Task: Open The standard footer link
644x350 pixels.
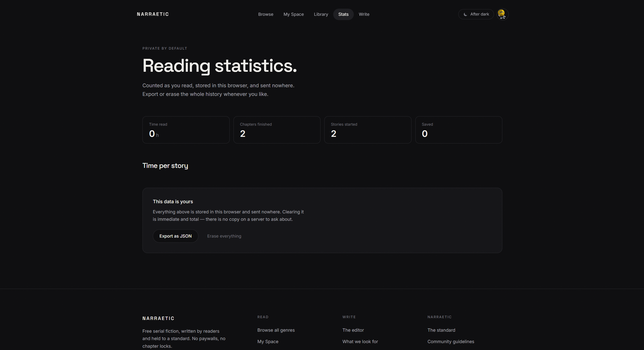Action: (441, 330)
